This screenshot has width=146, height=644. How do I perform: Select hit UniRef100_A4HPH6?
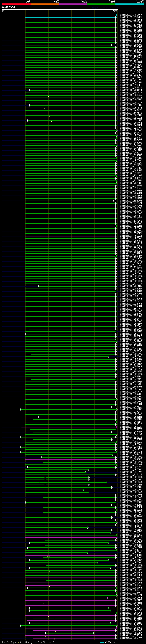coord(131,567)
